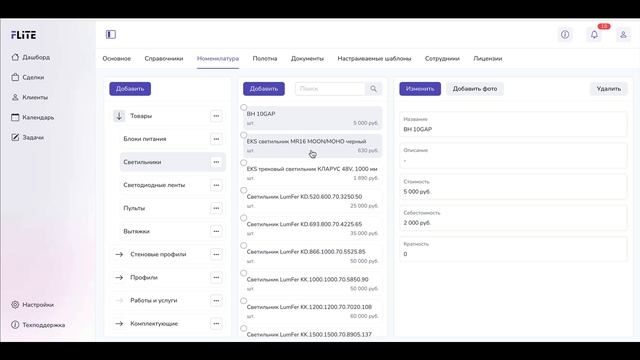Image resolution: width=640 pixels, height=360 pixels.
Task: Open options menu for Профили
Action: 216,277
